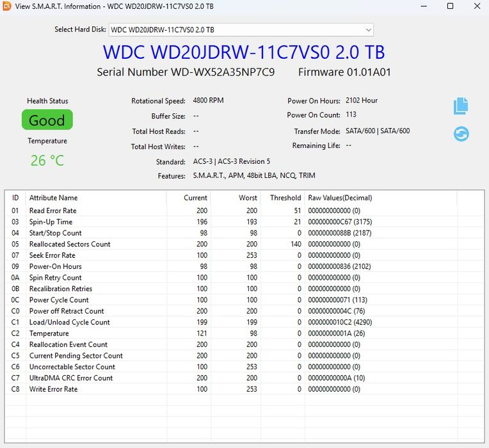Screen dimensions: 489x448
Task: Click the Serial Number WD-WX52A35NP7C9 text
Action: pos(186,72)
